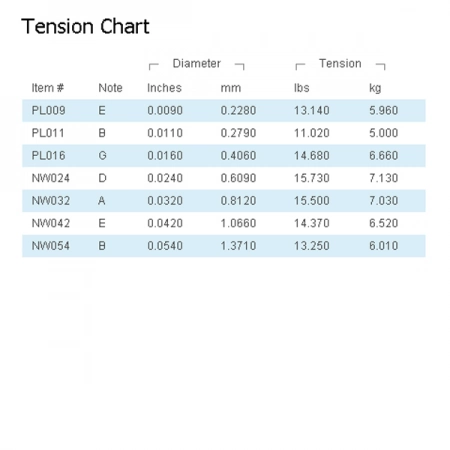Viewport: 450px width, 450px height.
Task: Select the NW054 item cell
Action: [x=51, y=246]
